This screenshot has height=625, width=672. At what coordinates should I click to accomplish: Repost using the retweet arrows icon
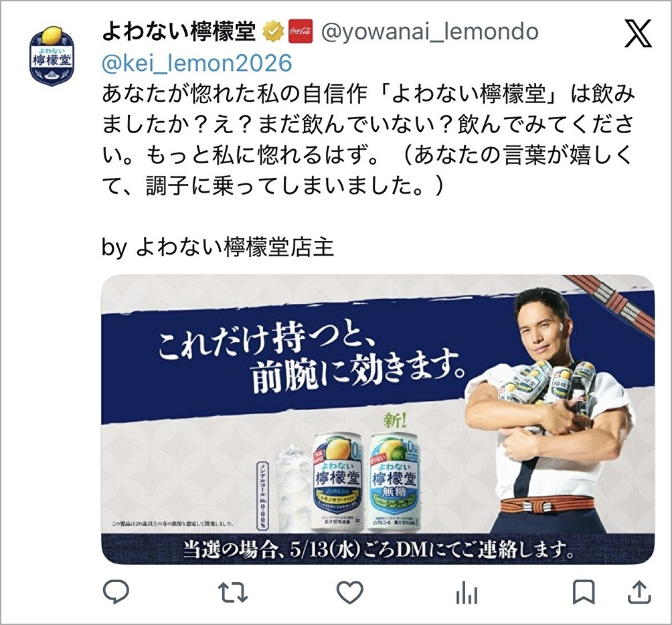(233, 592)
